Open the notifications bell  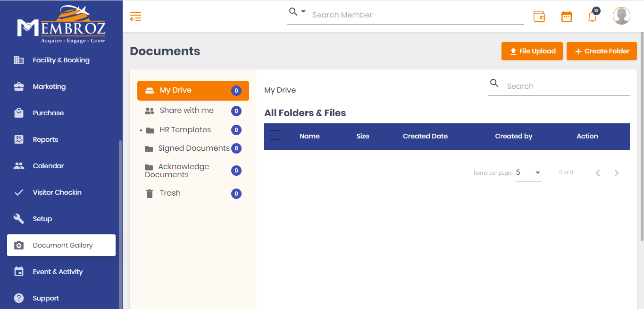(x=592, y=17)
